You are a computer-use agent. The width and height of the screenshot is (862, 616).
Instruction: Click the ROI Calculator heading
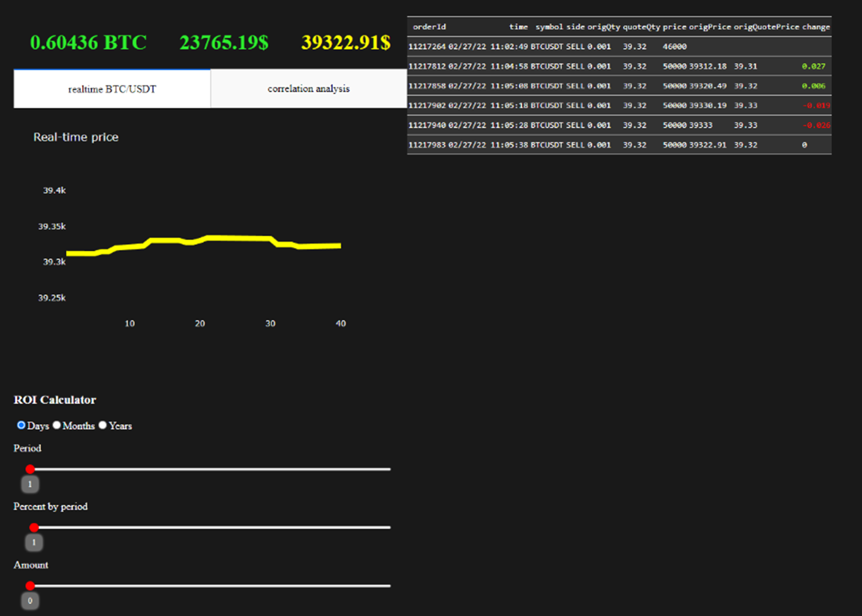(55, 400)
